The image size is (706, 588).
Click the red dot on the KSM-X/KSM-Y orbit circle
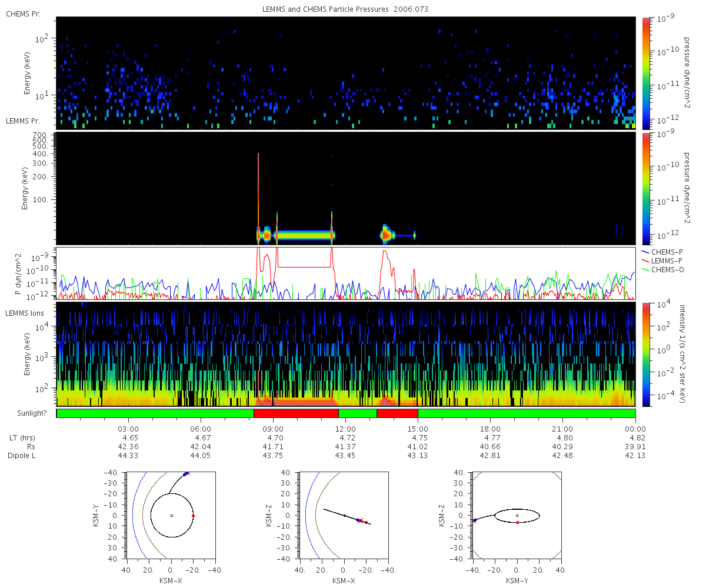(193, 516)
